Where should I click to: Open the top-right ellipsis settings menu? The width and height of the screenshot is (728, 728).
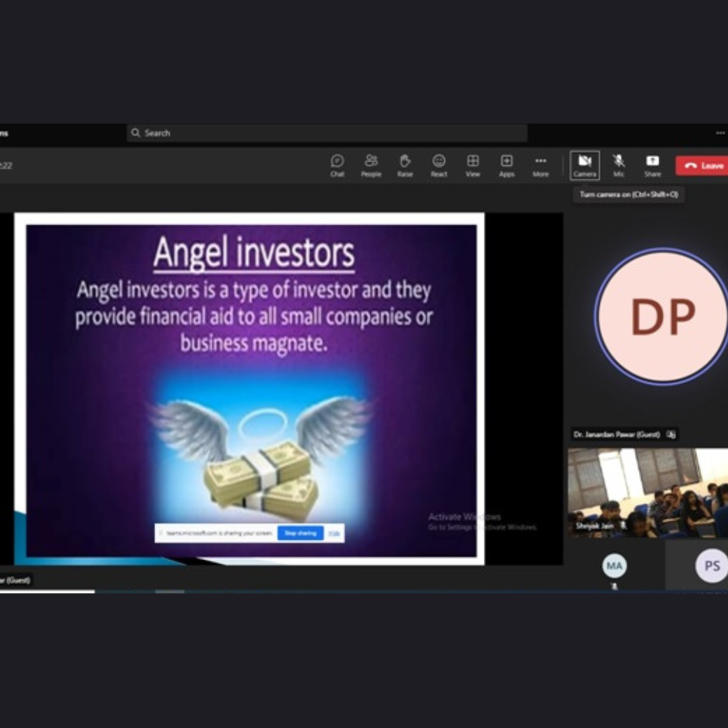click(x=720, y=133)
